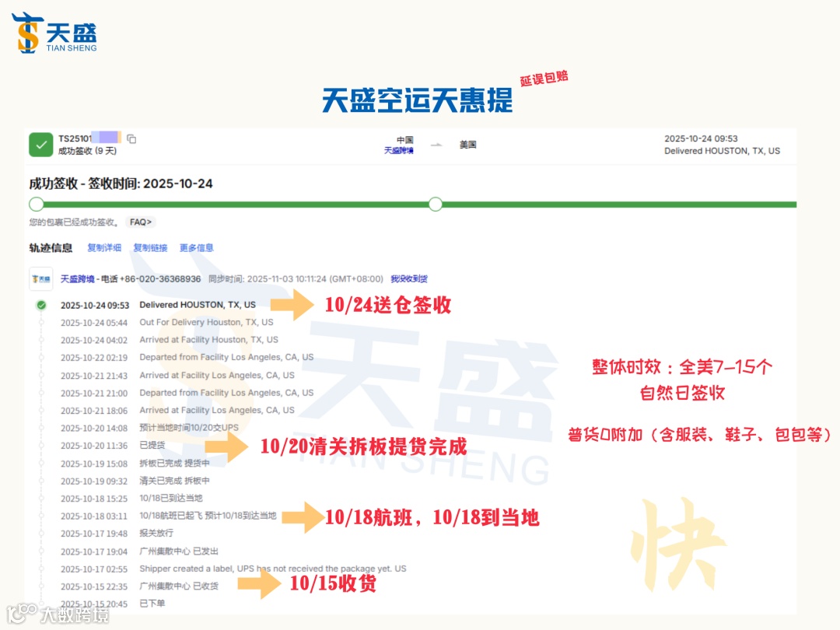Image resolution: width=840 pixels, height=630 pixels.
Task: Click header text 2025-10-24 09:53
Action: click(701, 138)
